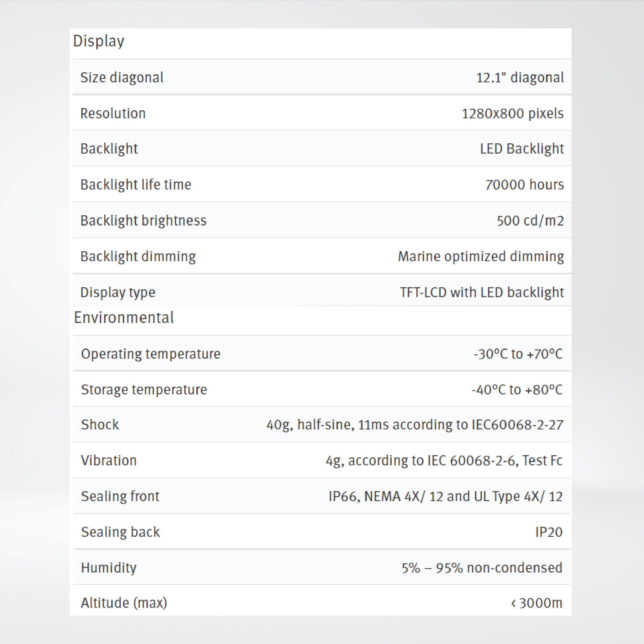Select the Size diagonal row label
The image size is (644, 644).
point(122,78)
